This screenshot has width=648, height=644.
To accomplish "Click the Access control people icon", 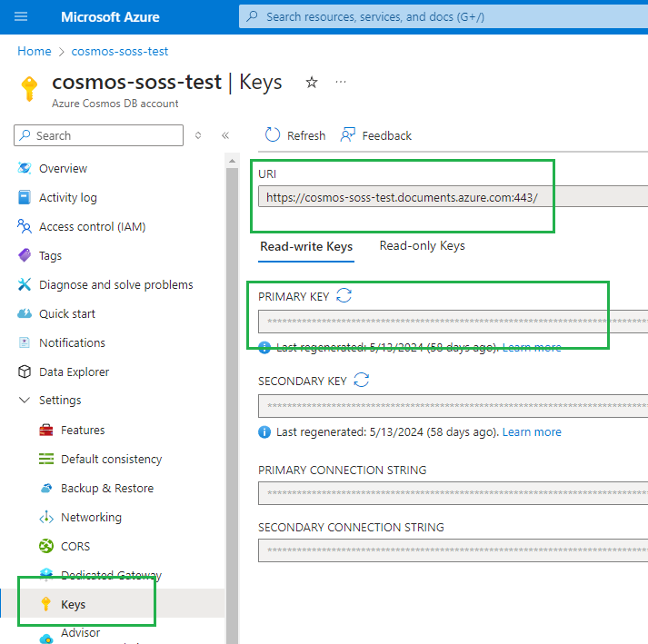I will coord(25,226).
